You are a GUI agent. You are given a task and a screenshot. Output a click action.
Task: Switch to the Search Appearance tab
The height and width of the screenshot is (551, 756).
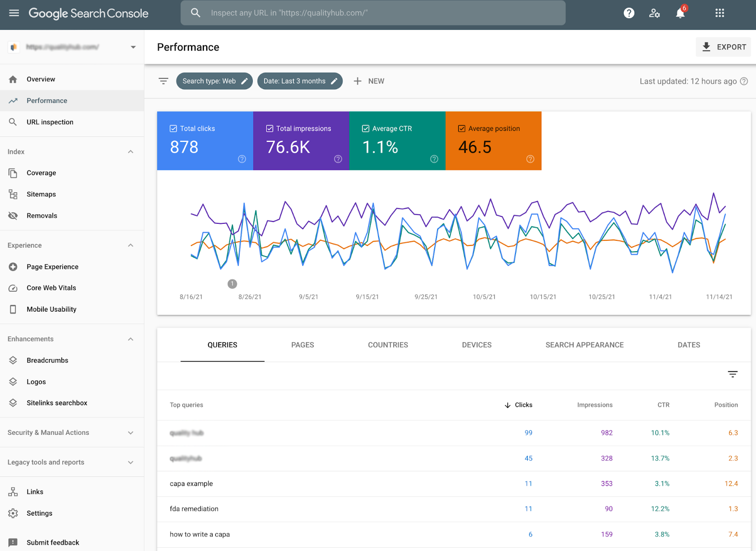pyautogui.click(x=584, y=345)
